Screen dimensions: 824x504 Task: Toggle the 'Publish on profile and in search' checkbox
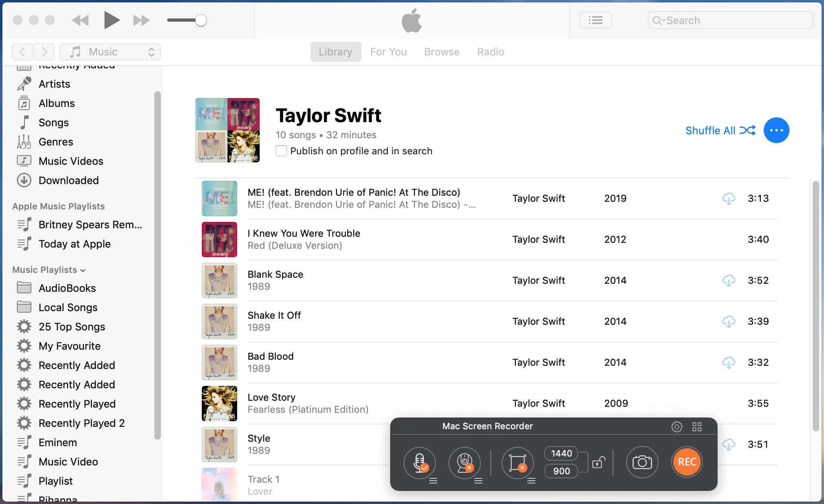[x=281, y=151]
